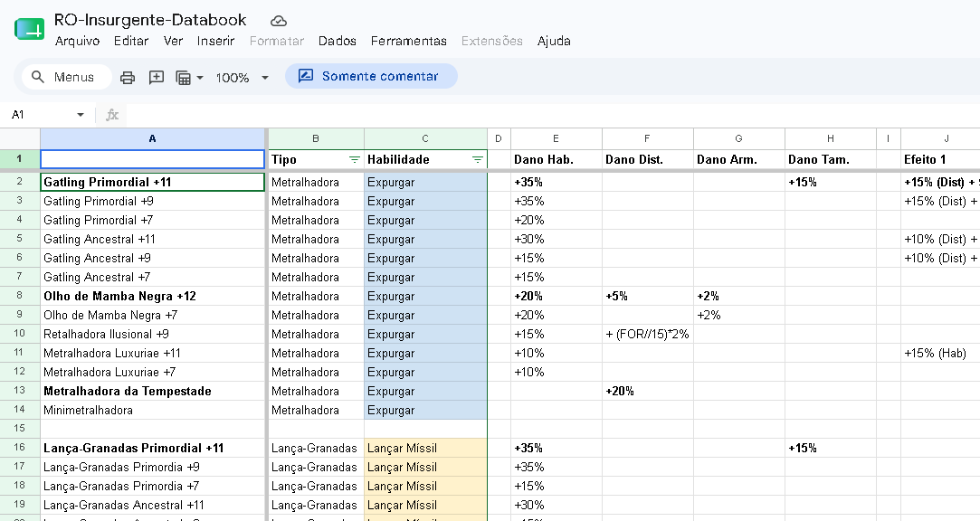The image size is (980, 521).
Task: Select Lançar Míssil cell in row 16
Action: coord(425,448)
